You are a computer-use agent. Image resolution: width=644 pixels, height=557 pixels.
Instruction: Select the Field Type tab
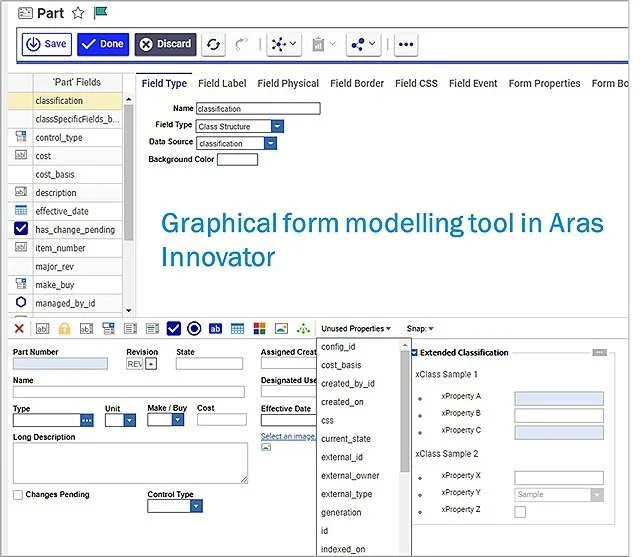(164, 83)
